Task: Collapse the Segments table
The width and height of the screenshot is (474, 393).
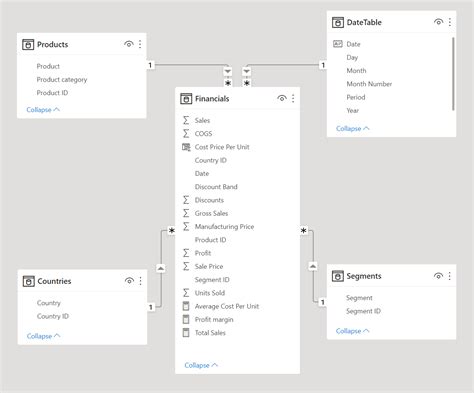Action: (353, 331)
